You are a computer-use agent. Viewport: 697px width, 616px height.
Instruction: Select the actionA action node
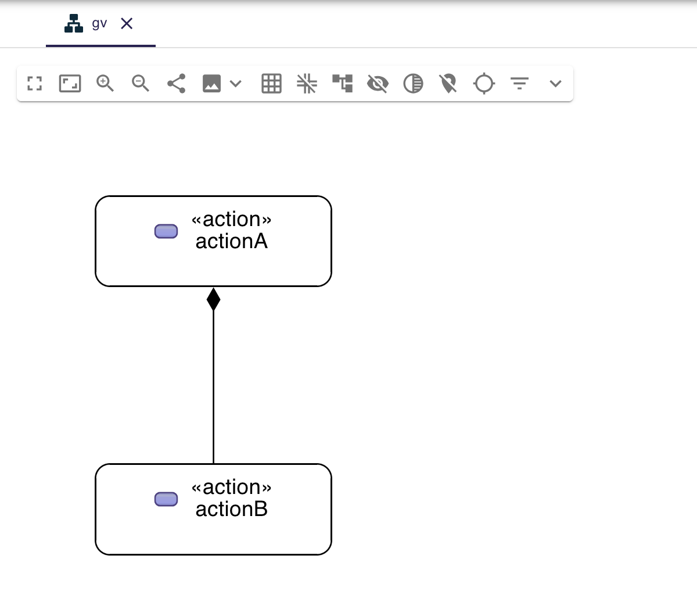(x=213, y=262)
